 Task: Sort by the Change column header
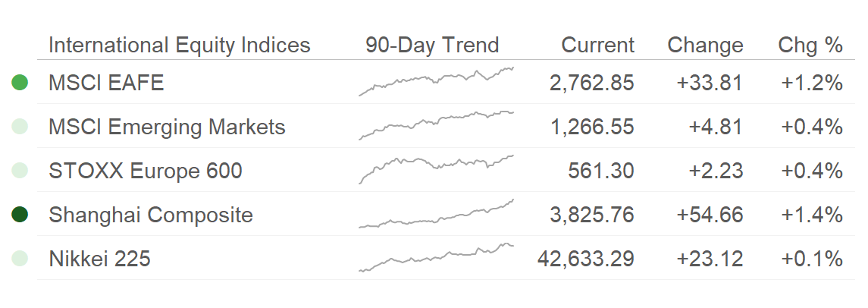click(705, 45)
